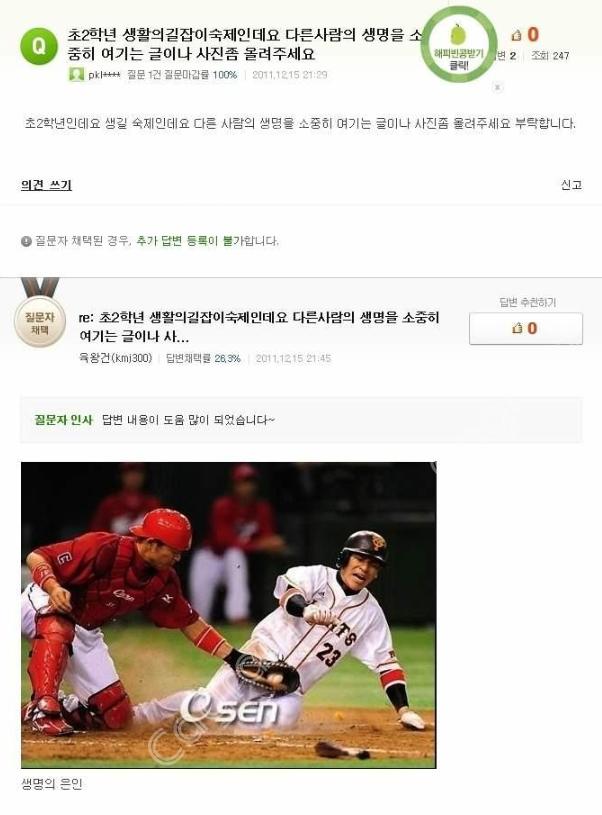Click the question title about 생활의길잡이 homework

pyautogui.click(x=244, y=44)
